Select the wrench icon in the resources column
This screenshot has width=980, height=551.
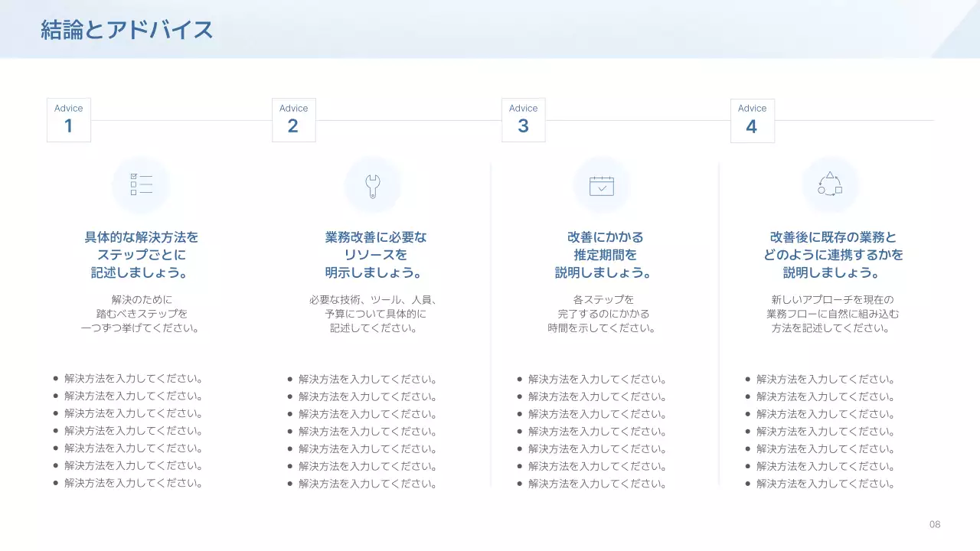(x=373, y=184)
